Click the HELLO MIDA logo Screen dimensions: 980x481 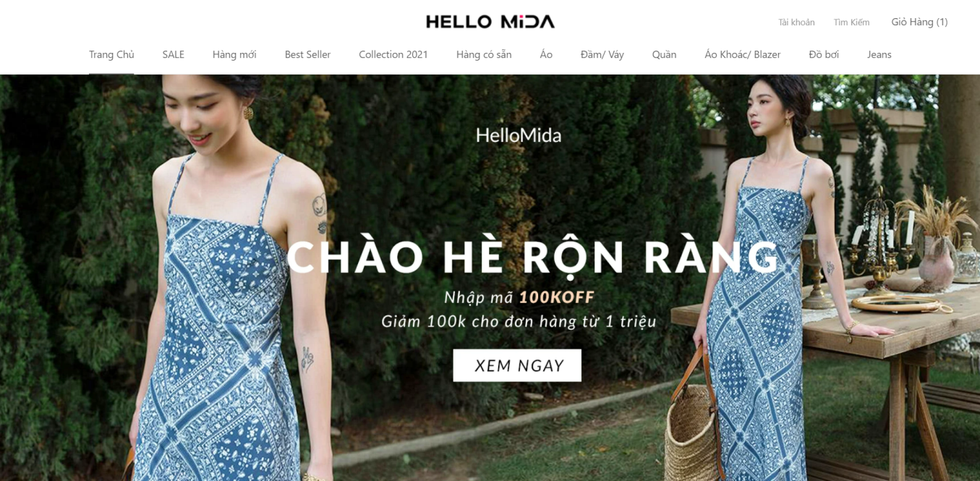[x=490, y=22]
